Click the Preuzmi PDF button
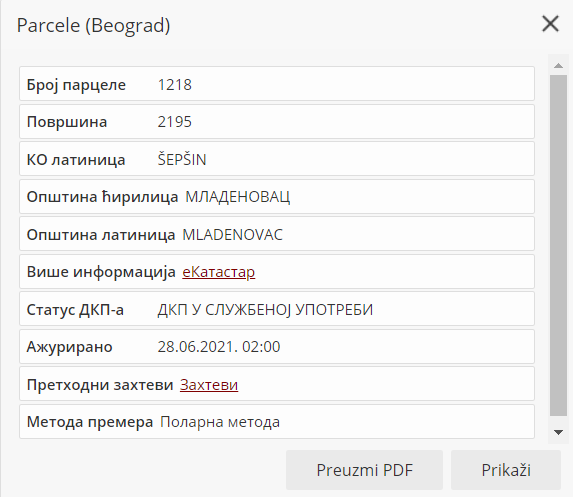 point(364,470)
